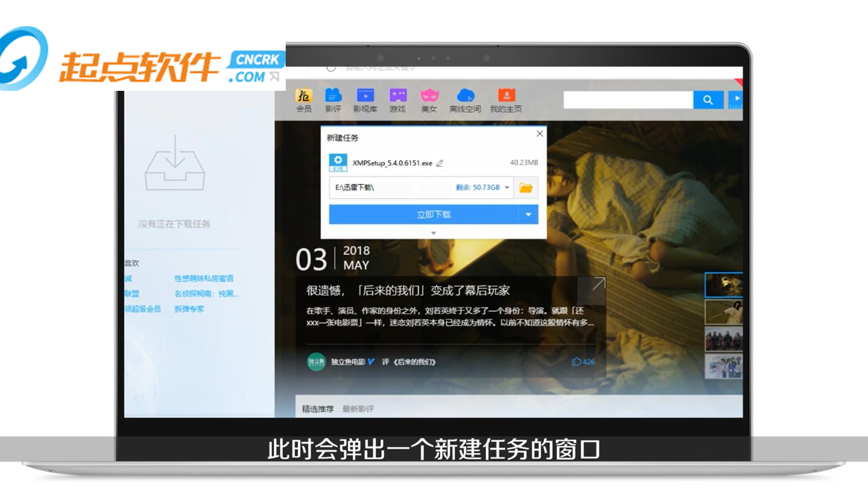Click the blue search magnifier button
The height and width of the screenshot is (488, 868).
click(708, 100)
